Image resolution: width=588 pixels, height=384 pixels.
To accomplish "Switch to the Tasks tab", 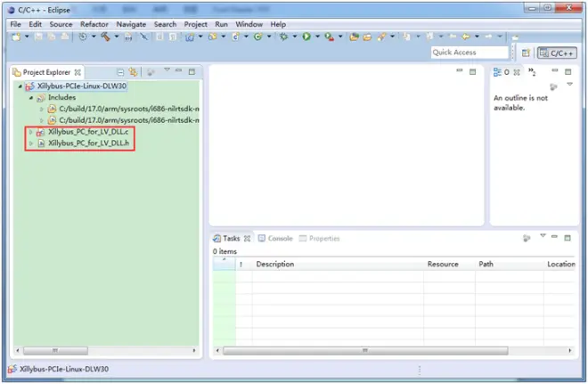I will click(232, 239).
